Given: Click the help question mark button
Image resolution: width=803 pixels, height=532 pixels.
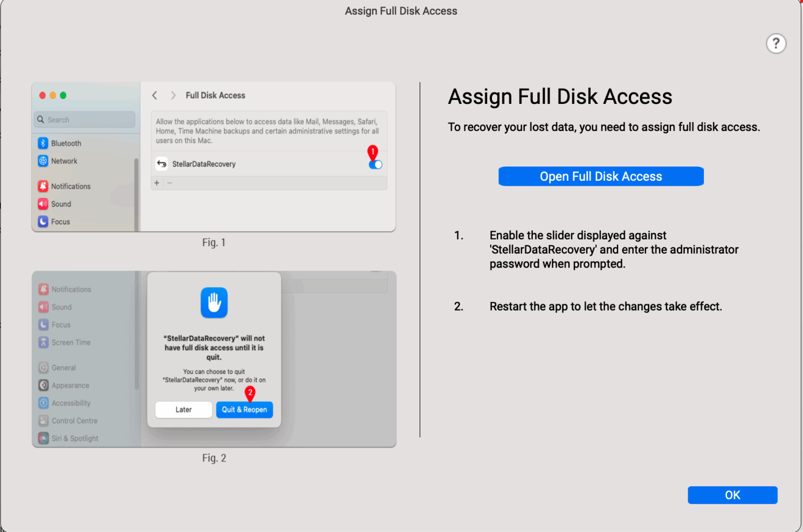Looking at the screenshot, I should pyautogui.click(x=775, y=44).
